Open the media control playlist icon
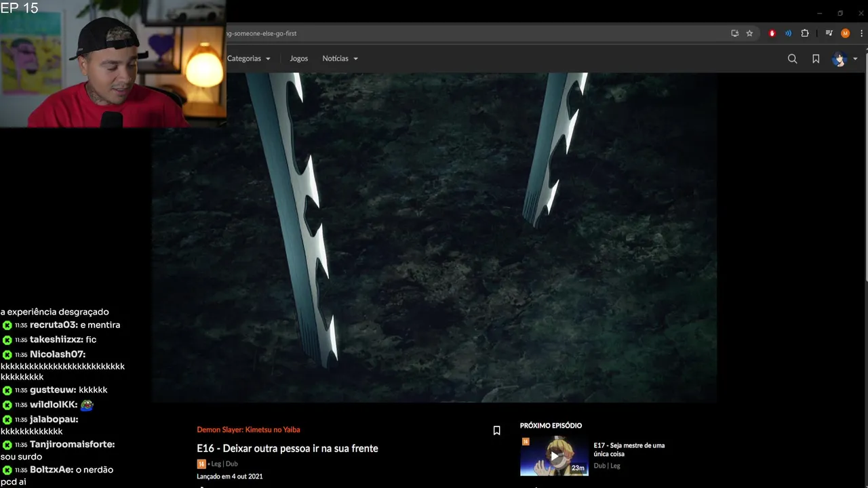The width and height of the screenshot is (868, 488). (829, 33)
